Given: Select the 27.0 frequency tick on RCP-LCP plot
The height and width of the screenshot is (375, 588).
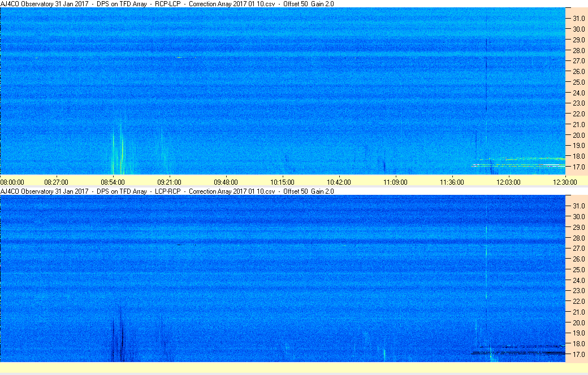Looking at the screenshot, I should (x=578, y=60).
